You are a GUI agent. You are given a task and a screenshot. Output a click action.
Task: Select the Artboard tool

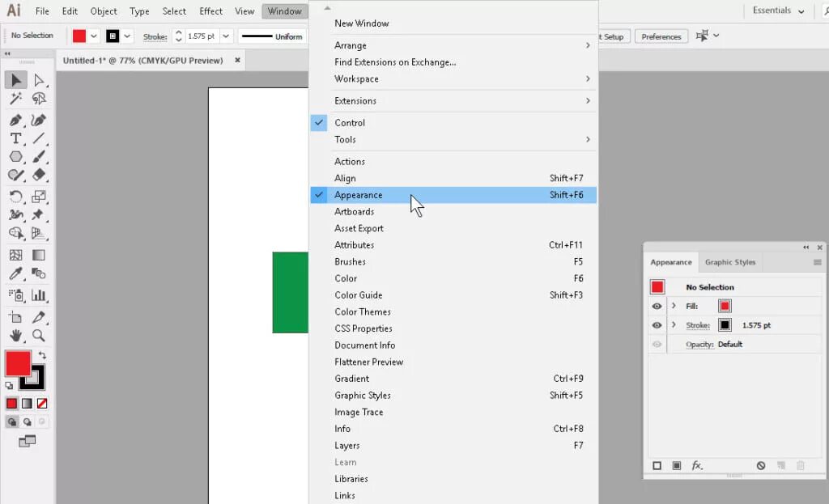(x=16, y=317)
